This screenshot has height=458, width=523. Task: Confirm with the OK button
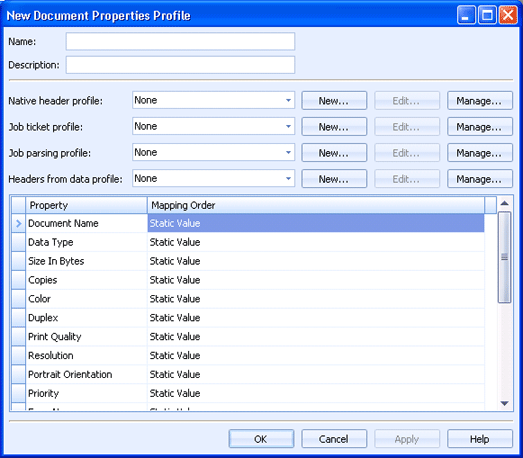click(x=261, y=439)
